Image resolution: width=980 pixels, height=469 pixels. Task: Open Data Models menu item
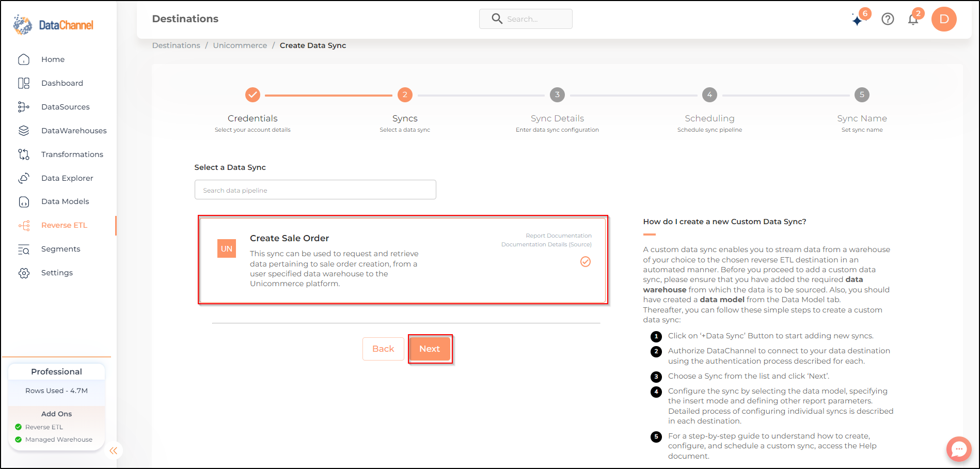[x=65, y=201]
